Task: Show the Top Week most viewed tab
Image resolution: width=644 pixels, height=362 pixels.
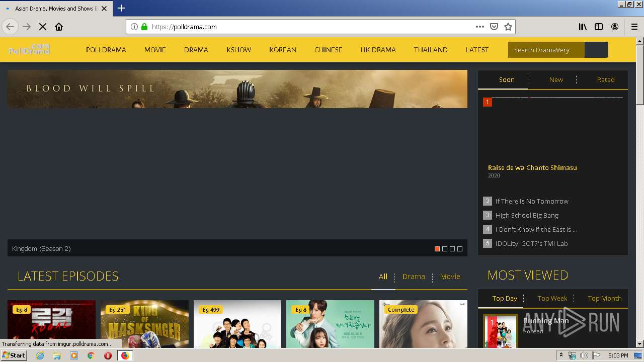Action: [x=552, y=298]
